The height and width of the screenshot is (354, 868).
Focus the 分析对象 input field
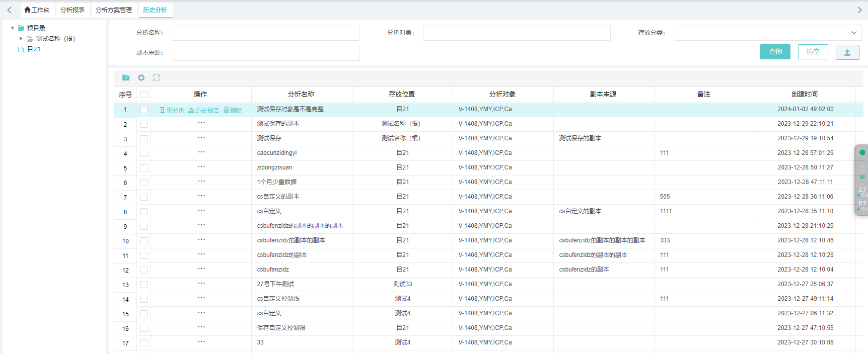(x=517, y=33)
